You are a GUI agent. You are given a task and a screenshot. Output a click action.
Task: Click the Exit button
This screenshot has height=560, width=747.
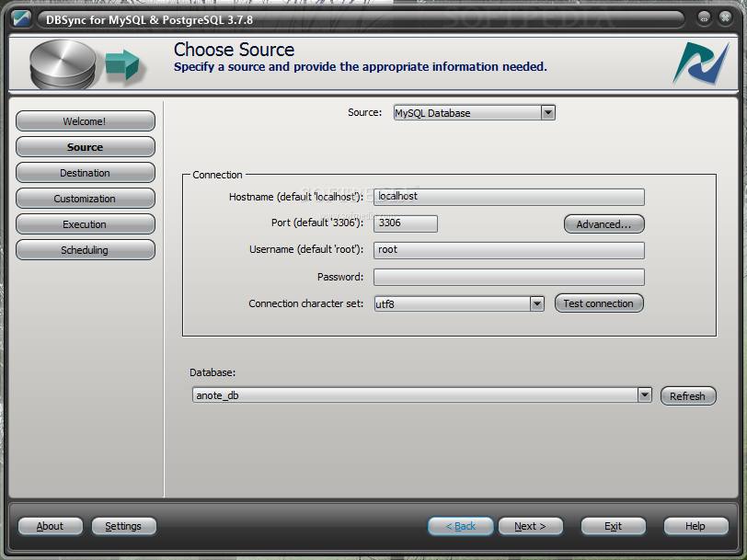tap(613, 526)
